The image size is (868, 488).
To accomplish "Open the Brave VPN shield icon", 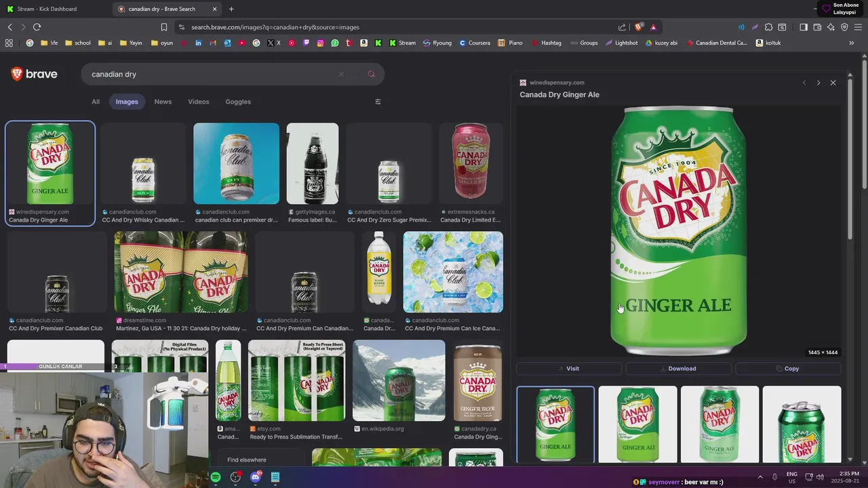I will 844,27.
